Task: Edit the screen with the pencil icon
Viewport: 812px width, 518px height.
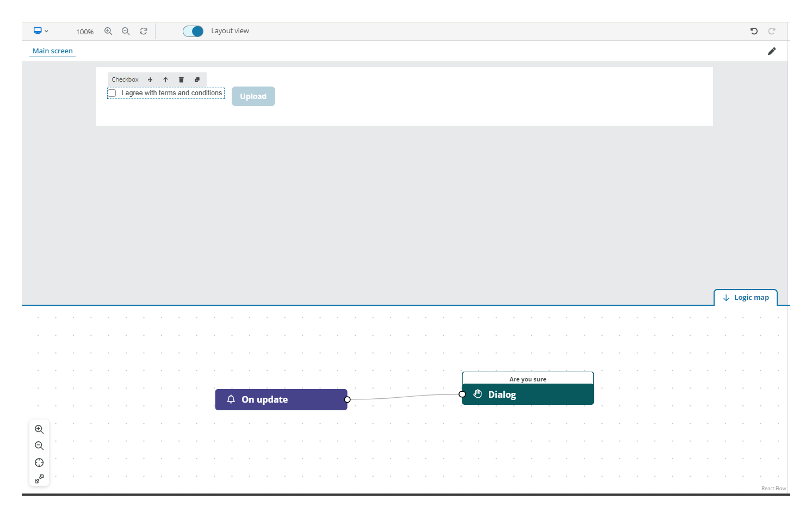Action: 772,51
